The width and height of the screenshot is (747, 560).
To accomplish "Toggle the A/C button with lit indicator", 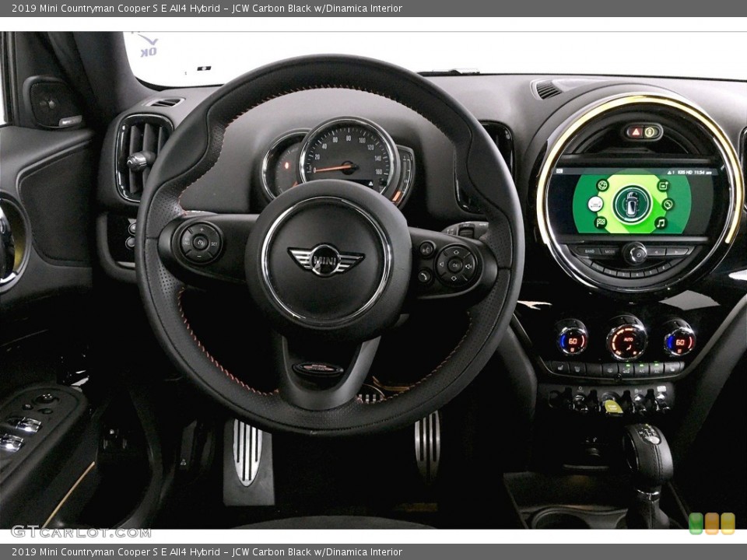I will click(642, 369).
